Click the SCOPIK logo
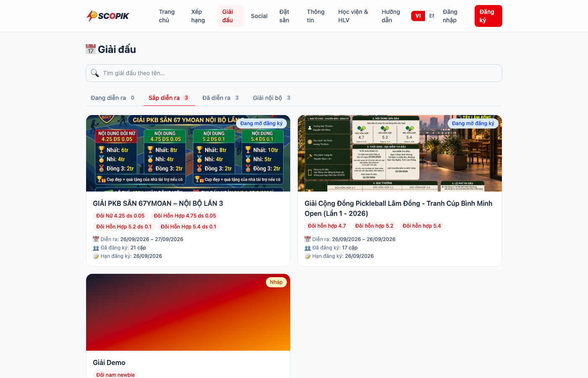588x378 pixels. tap(108, 16)
